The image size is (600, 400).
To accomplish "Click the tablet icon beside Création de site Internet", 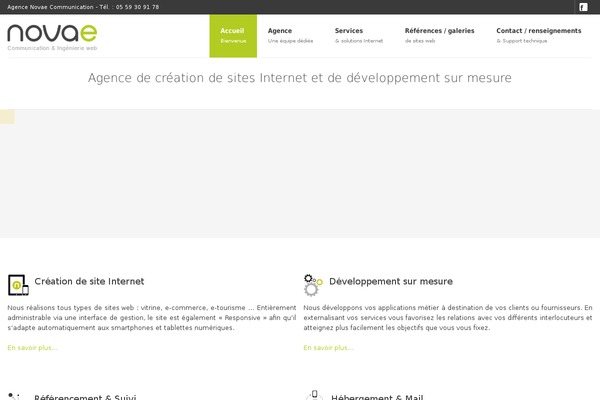I will tap(18, 285).
